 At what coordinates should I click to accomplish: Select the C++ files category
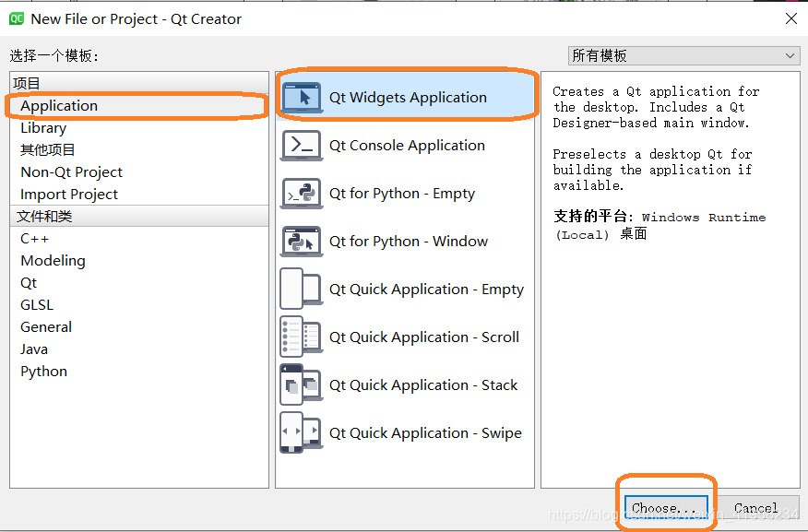[x=139, y=239]
